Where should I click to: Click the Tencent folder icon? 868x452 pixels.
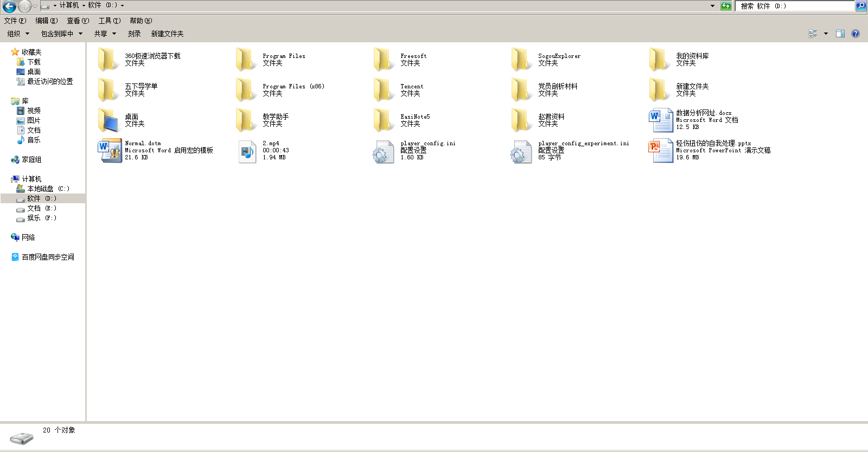(x=384, y=90)
